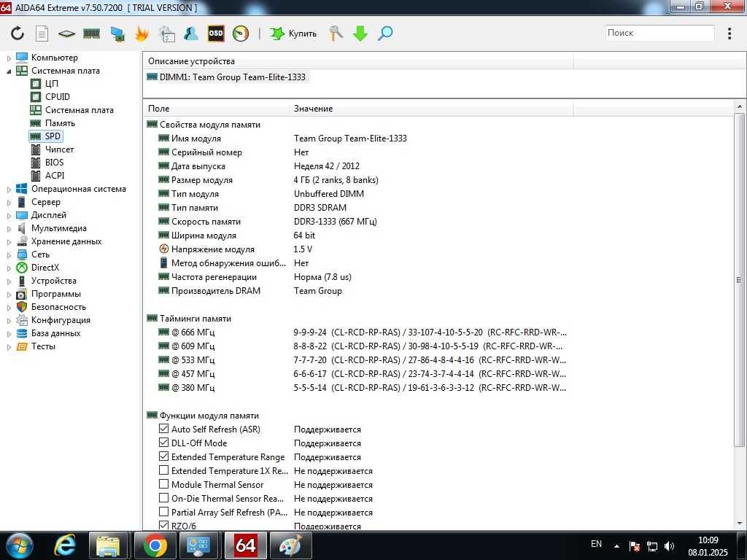Expand the Компьютер tree node
Viewport: 747px width, 560px height.
tap(9, 58)
